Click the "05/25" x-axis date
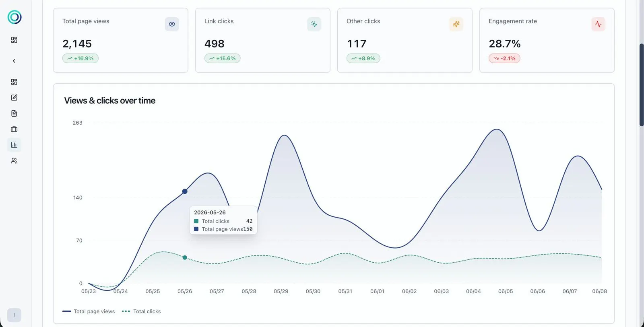The image size is (644, 327). pyautogui.click(x=153, y=291)
